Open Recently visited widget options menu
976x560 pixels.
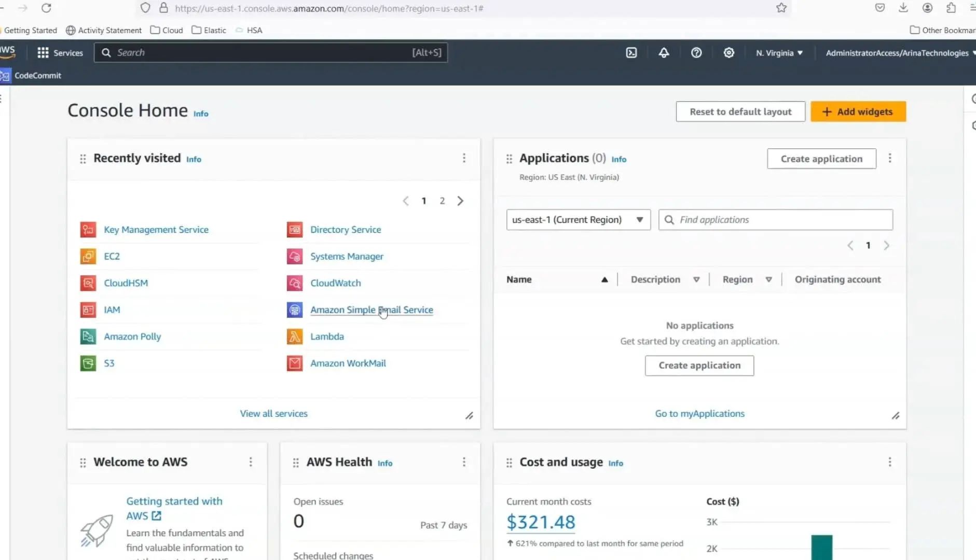click(464, 158)
